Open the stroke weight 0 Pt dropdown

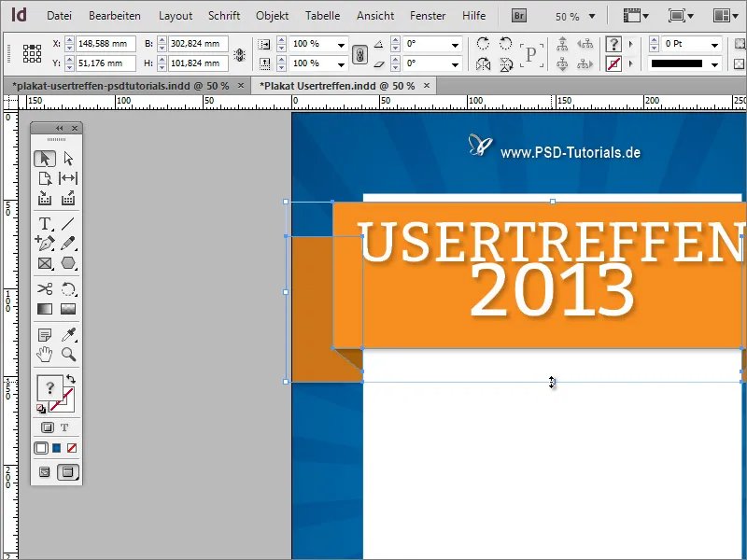click(x=714, y=44)
